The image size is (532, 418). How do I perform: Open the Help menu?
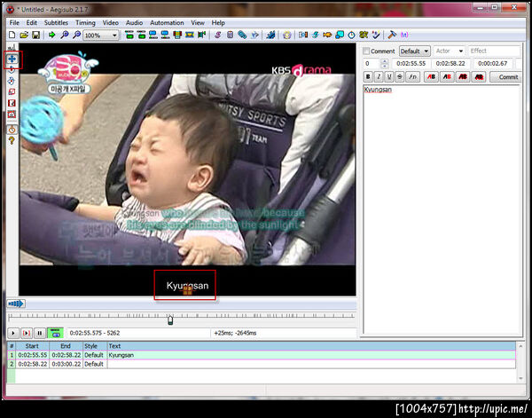point(218,23)
